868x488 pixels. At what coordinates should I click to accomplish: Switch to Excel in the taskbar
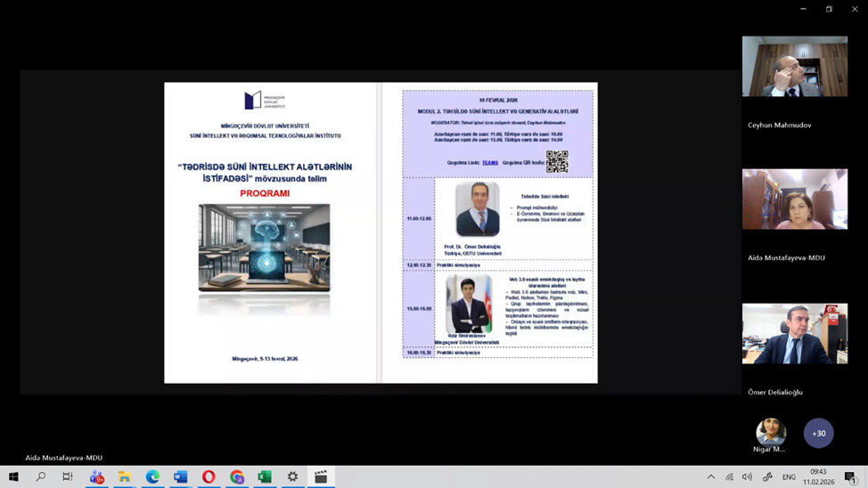click(x=265, y=477)
